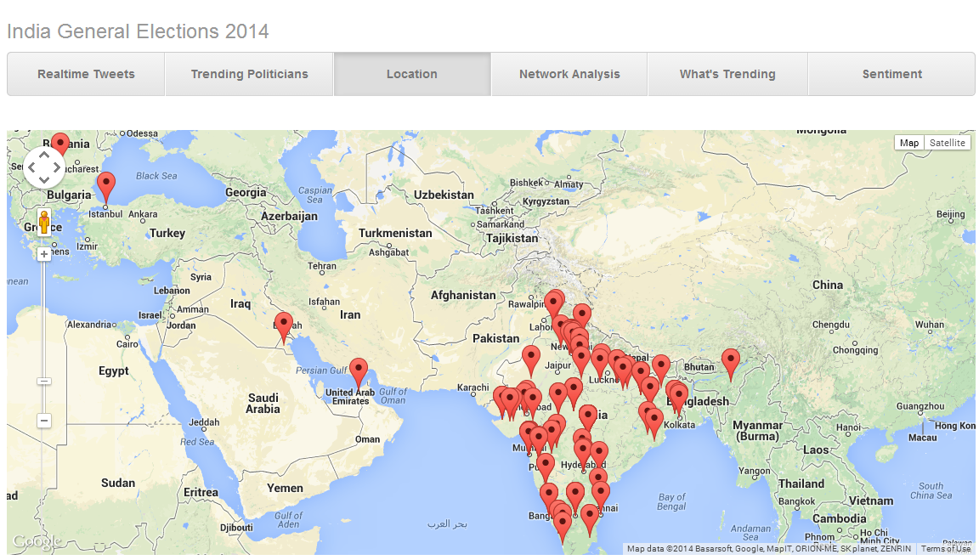
Task: Click pan down arrow on map control
Action: 43,180
